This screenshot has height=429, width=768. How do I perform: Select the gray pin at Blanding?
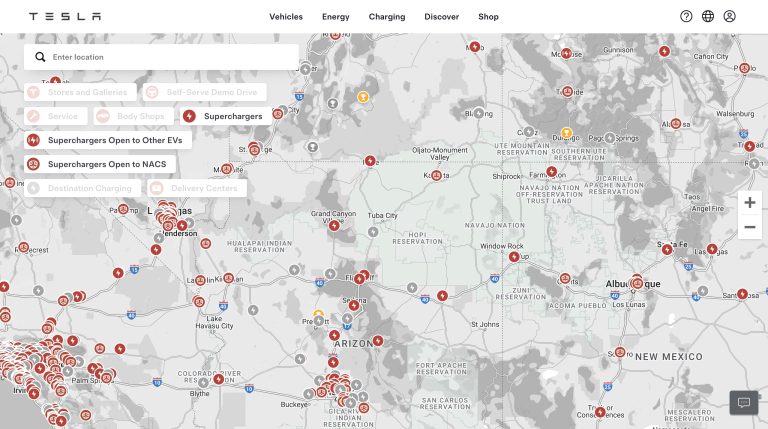[x=479, y=113]
